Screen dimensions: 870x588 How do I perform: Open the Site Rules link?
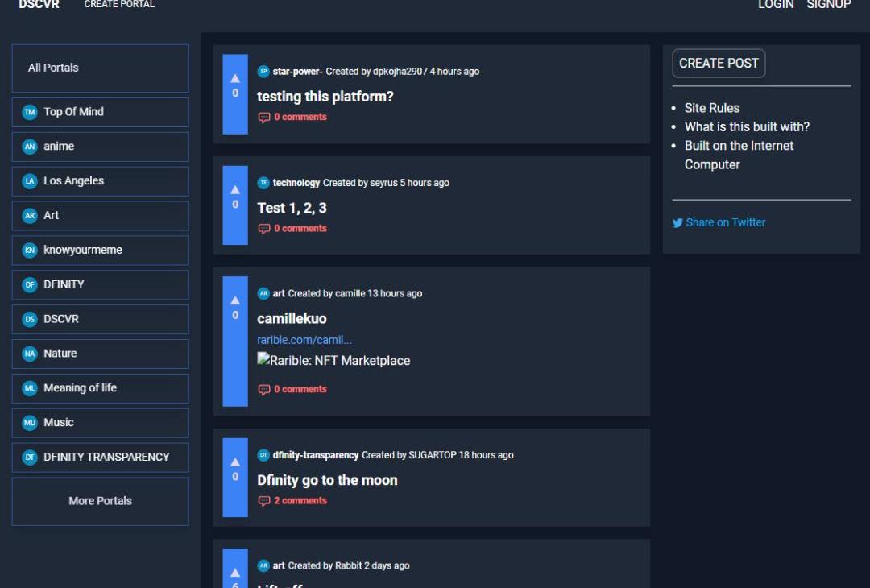(x=712, y=108)
